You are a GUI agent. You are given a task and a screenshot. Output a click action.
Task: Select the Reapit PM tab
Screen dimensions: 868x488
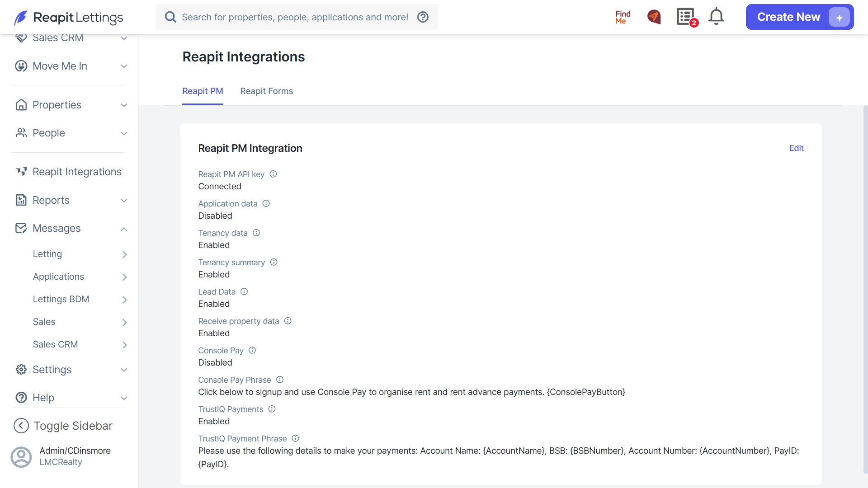[x=203, y=91]
